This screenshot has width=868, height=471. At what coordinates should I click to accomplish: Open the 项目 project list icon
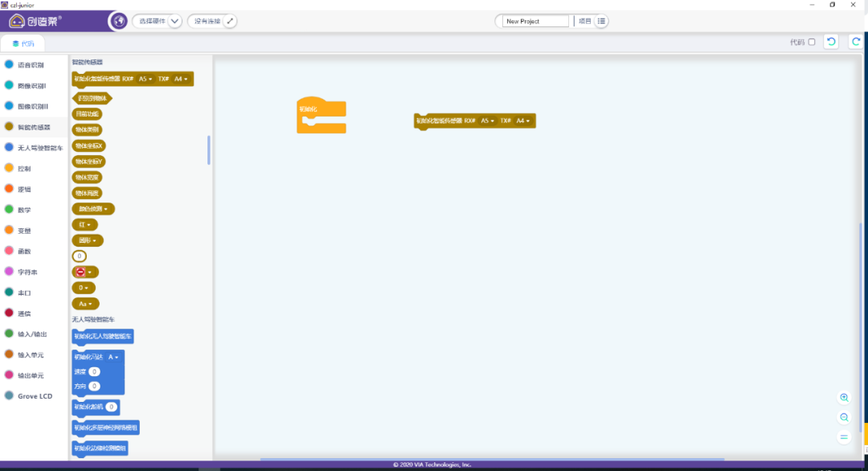[x=602, y=21]
